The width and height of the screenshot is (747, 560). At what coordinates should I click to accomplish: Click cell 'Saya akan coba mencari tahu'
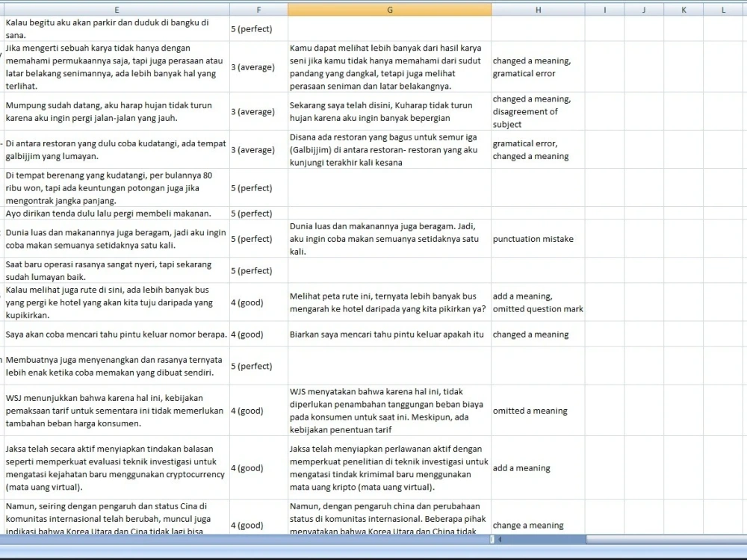(117, 335)
